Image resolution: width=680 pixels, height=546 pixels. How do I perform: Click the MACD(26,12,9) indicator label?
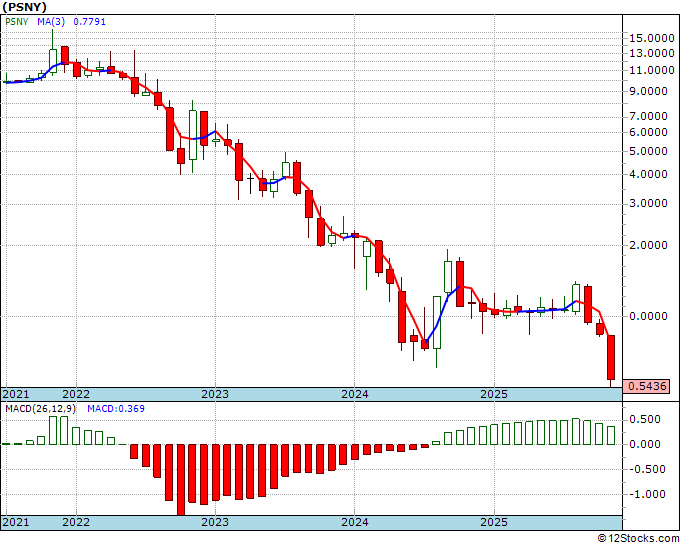[x=40, y=409]
